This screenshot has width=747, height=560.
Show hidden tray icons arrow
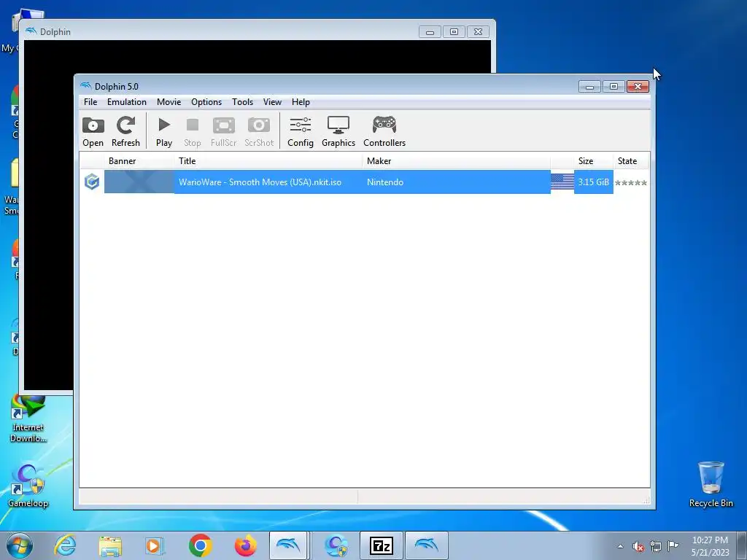pos(620,546)
